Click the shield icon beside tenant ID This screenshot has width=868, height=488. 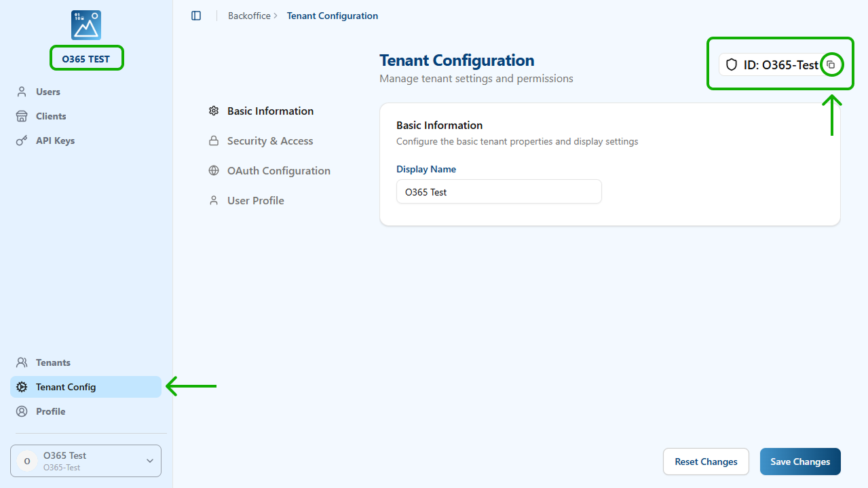click(732, 65)
